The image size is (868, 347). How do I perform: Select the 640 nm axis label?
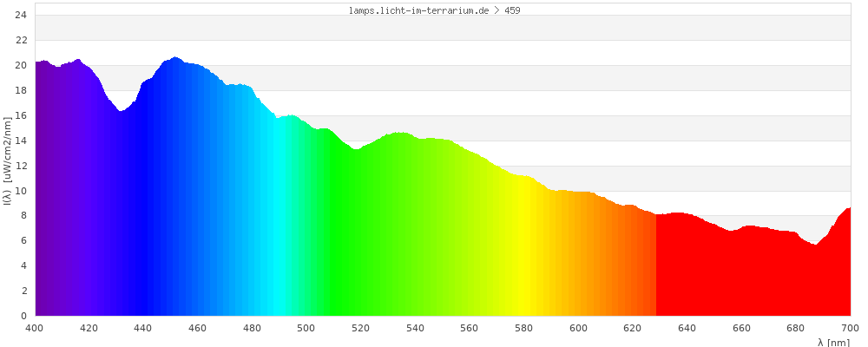pos(687,328)
